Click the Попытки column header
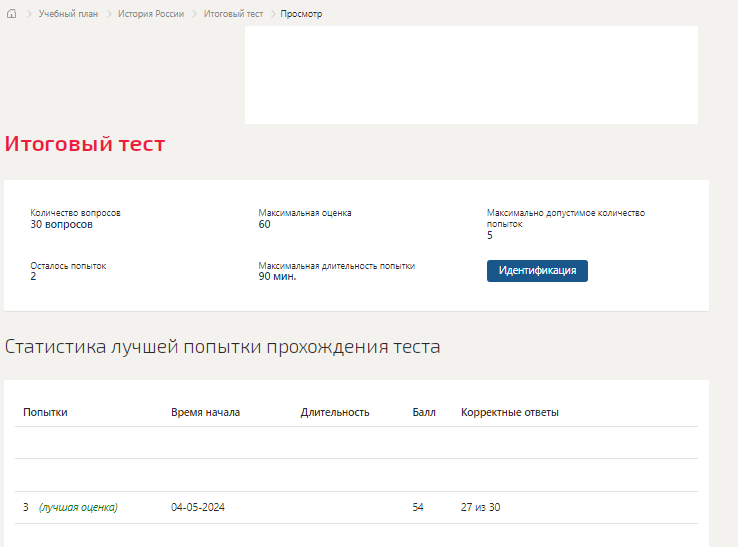 (x=45, y=412)
